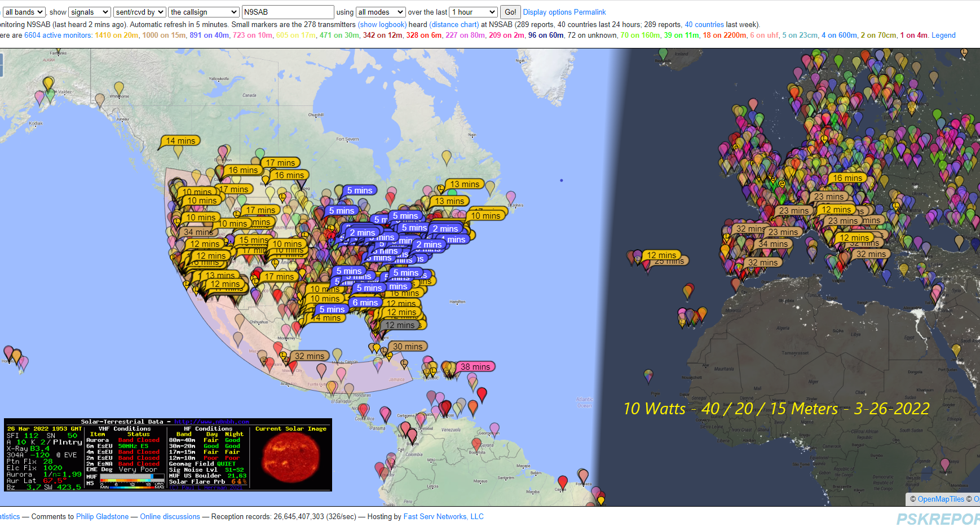Click the '342 on 12m' band link
980x527 pixels.
tap(383, 35)
